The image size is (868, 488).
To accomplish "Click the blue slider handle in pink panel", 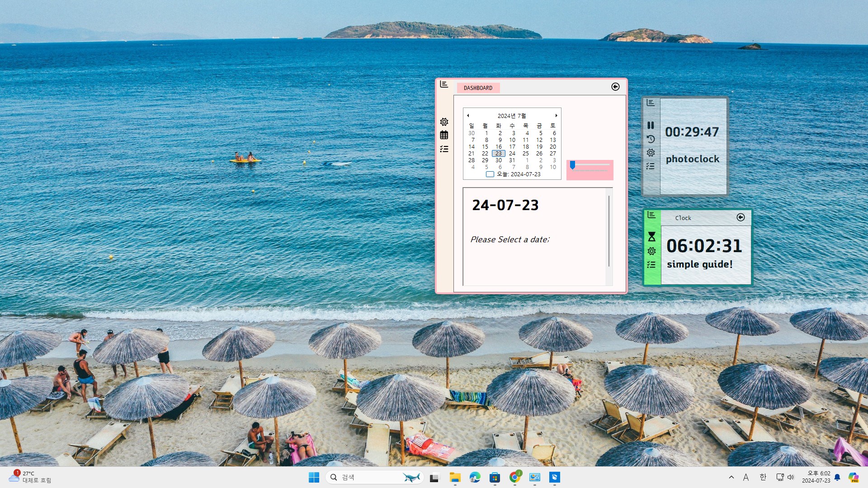I will point(572,165).
